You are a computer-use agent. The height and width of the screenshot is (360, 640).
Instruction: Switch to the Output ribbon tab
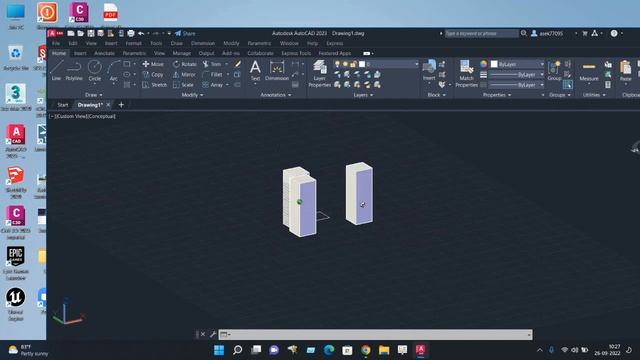pos(206,53)
